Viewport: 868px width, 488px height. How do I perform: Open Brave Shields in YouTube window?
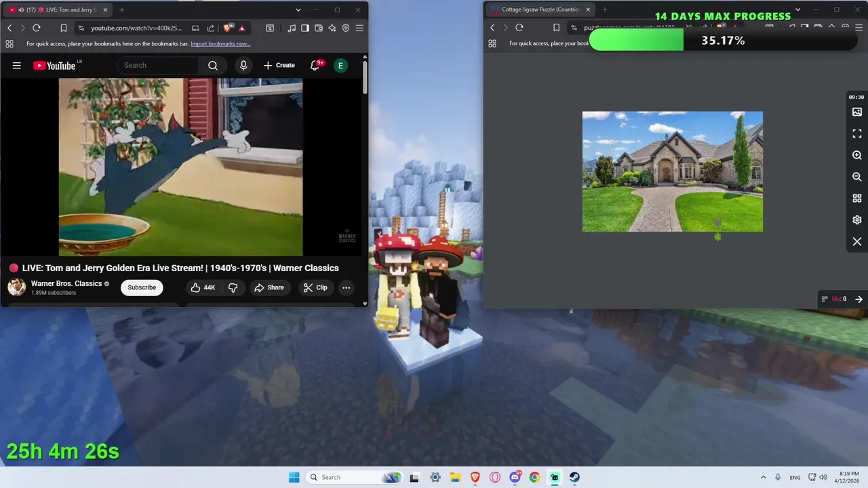227,28
